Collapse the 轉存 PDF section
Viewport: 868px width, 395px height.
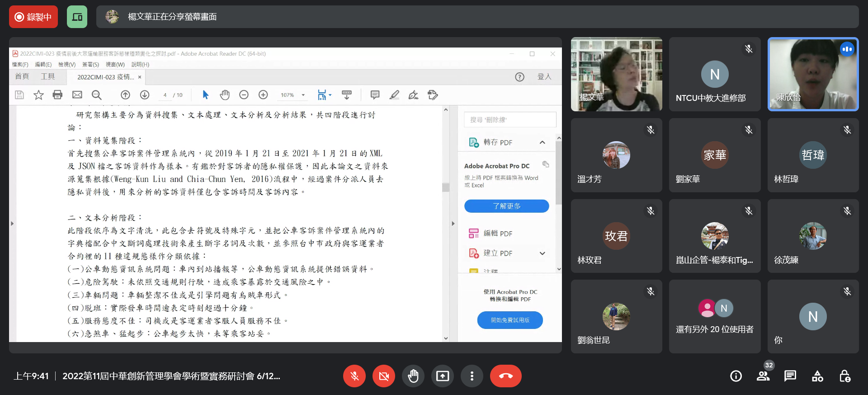coord(542,143)
